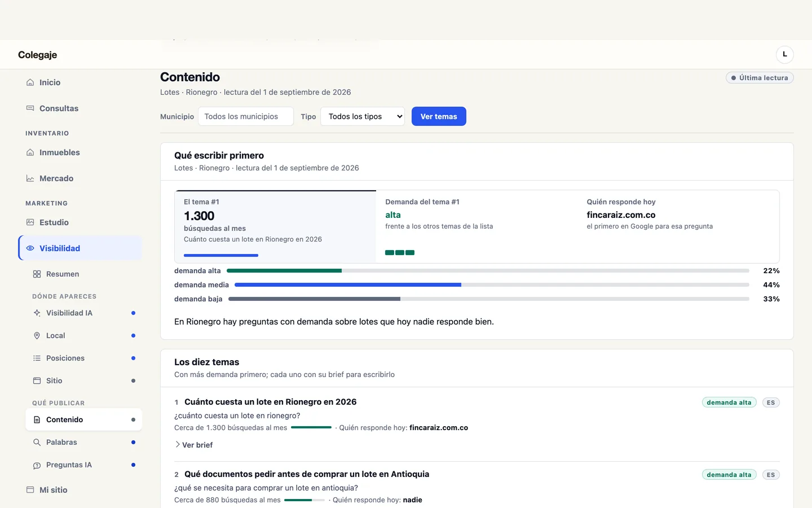The height and width of the screenshot is (508, 812).
Task: Click the Colegaje logo
Action: click(37, 55)
